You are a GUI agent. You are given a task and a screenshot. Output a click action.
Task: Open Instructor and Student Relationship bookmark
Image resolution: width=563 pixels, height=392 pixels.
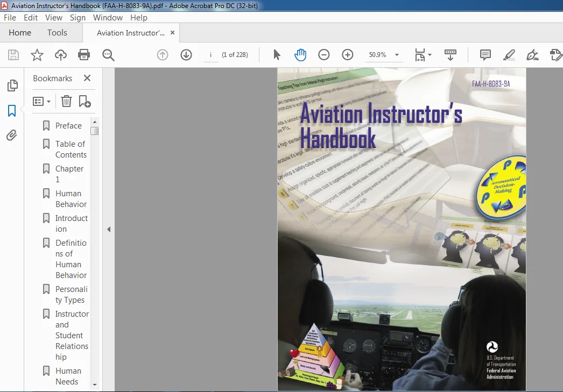(x=72, y=336)
